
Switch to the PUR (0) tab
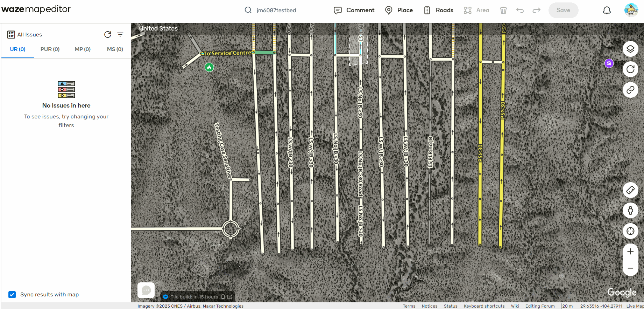50,49
